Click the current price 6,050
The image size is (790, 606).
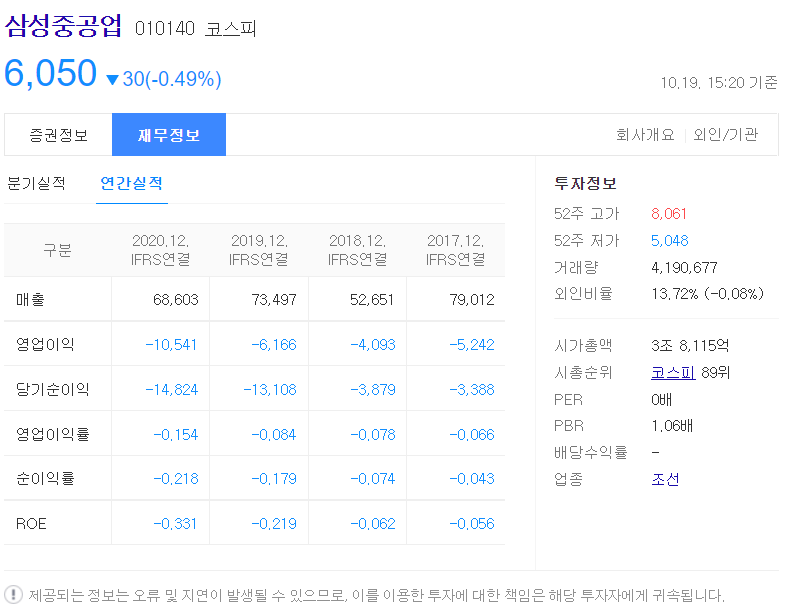click(50, 73)
